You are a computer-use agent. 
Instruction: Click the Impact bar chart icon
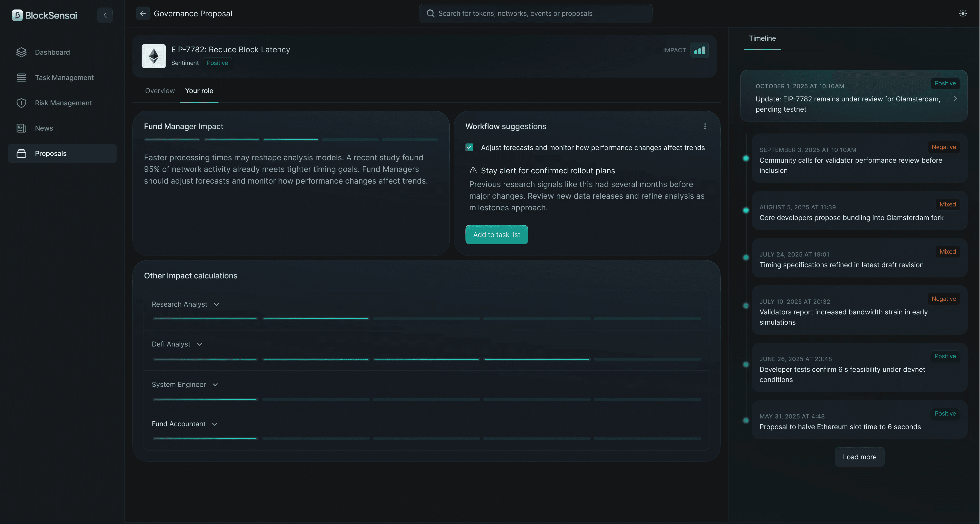pyautogui.click(x=699, y=50)
